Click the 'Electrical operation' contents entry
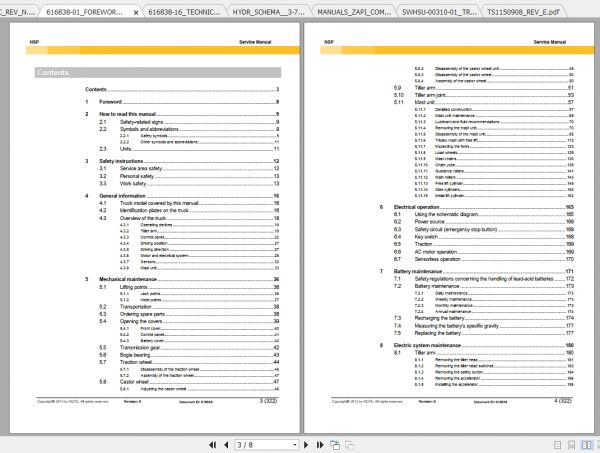This screenshot has width=600, height=453. click(416, 207)
